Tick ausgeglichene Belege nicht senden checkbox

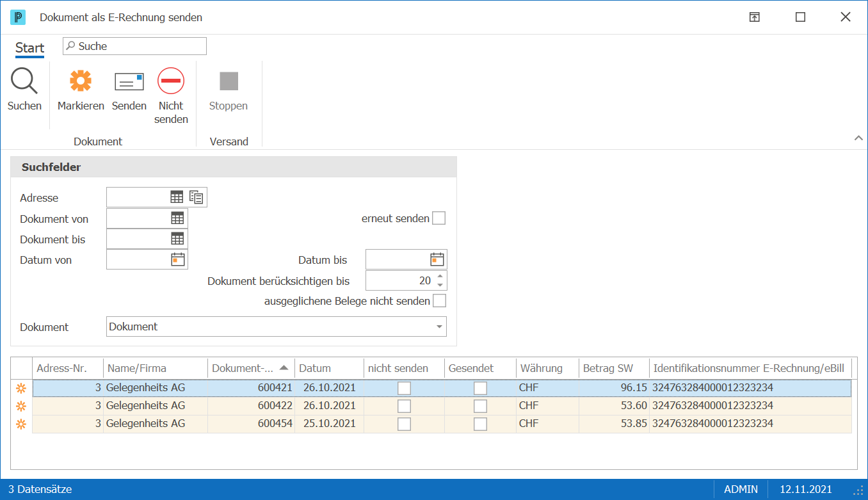coord(439,301)
